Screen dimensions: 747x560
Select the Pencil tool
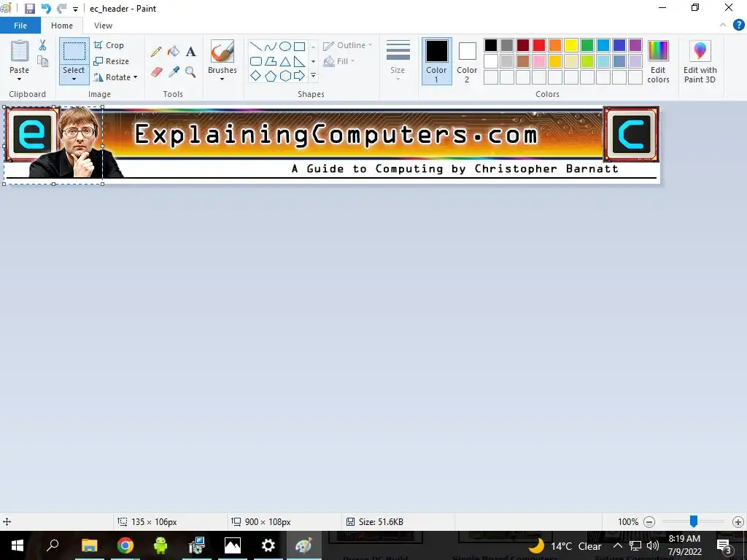click(x=156, y=52)
